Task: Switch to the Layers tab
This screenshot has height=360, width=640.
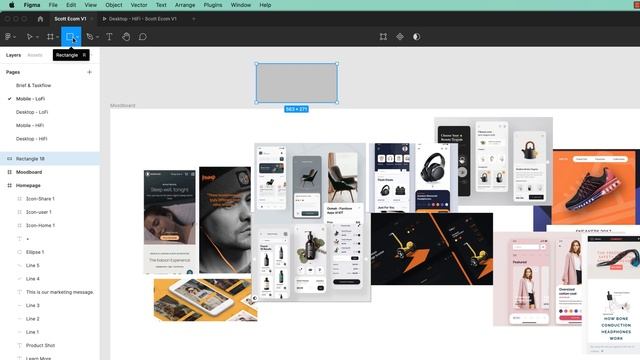Action: click(13, 55)
